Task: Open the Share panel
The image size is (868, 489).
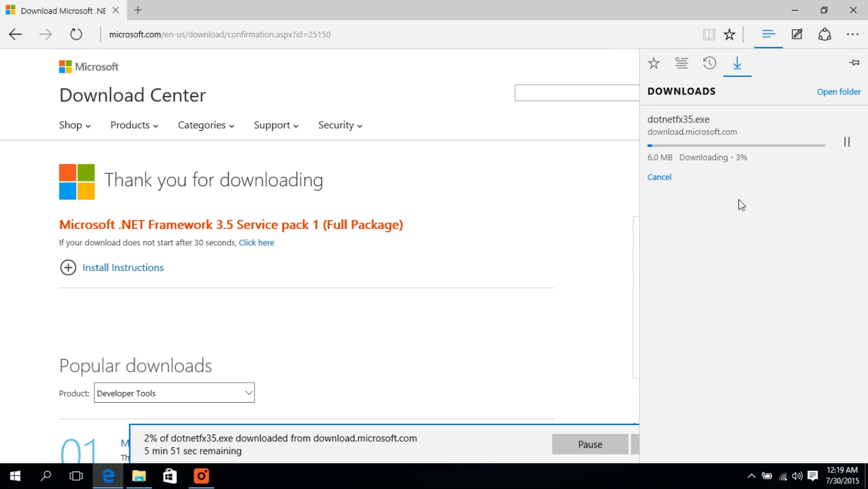Action: click(825, 34)
